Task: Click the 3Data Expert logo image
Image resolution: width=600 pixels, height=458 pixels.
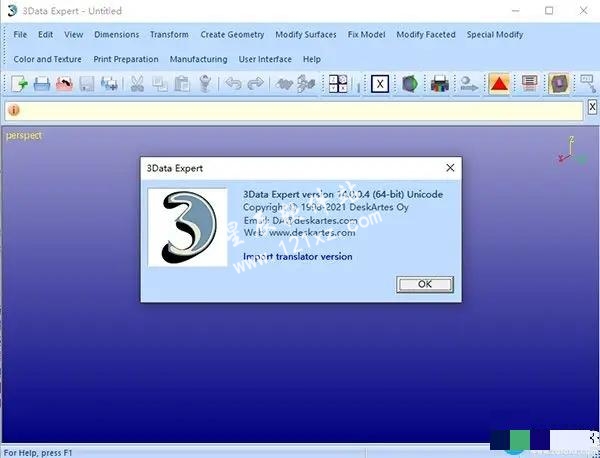Action: coord(188,228)
